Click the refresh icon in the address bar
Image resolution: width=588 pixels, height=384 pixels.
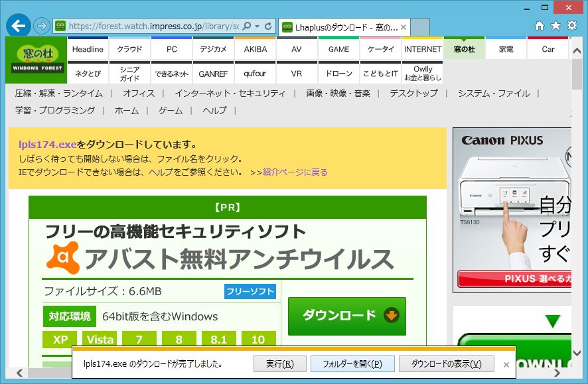coord(268,27)
